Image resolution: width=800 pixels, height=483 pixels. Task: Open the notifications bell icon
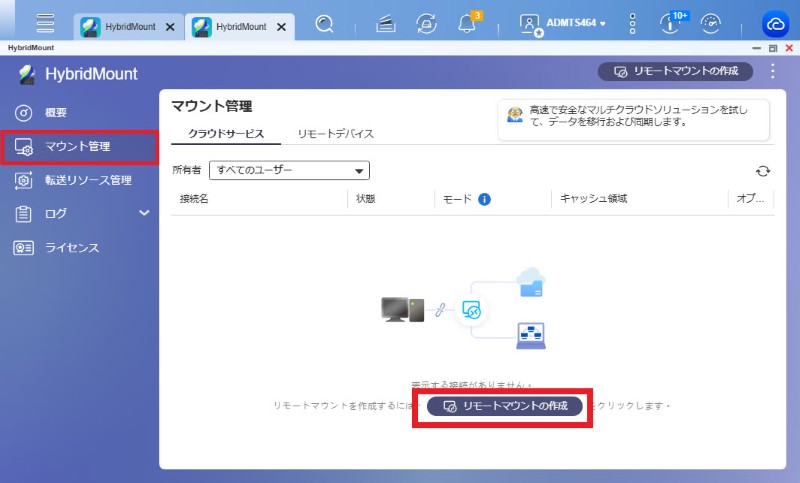467,25
